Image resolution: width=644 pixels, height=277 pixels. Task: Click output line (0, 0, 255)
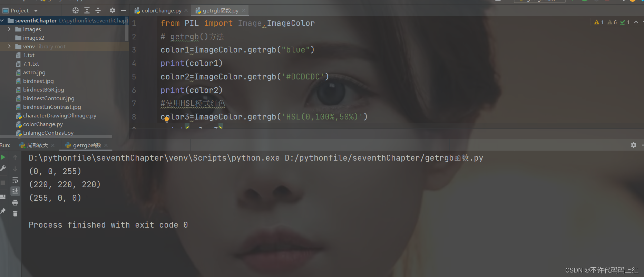click(55, 171)
